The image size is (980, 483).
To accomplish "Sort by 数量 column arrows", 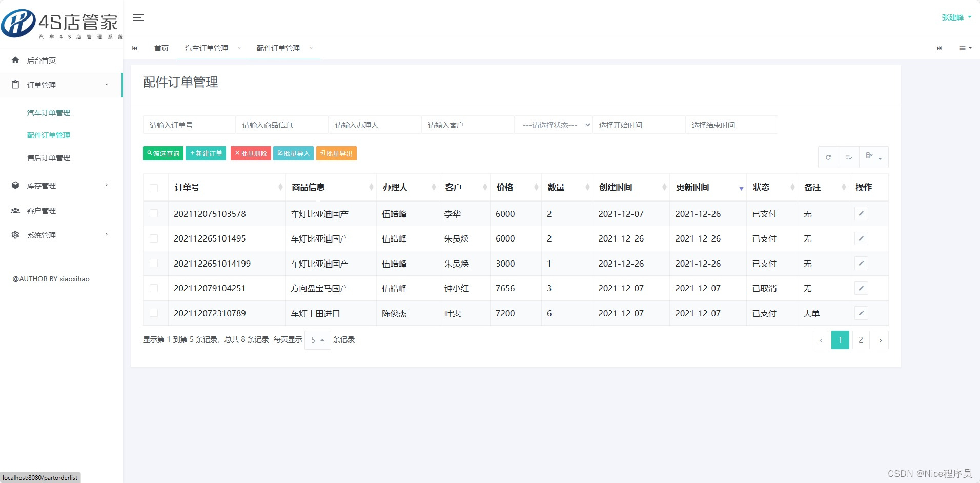I will (x=587, y=187).
